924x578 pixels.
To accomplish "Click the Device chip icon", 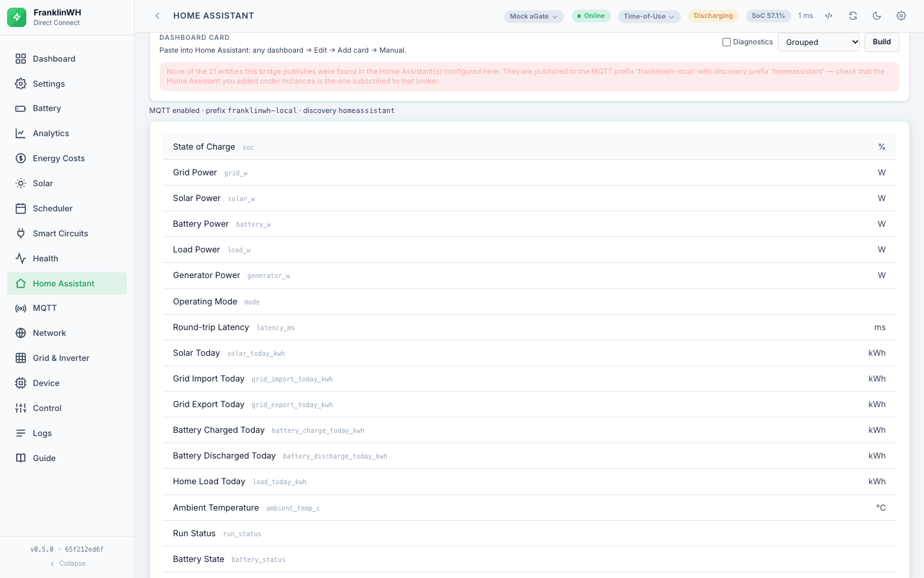I will [x=21, y=383].
